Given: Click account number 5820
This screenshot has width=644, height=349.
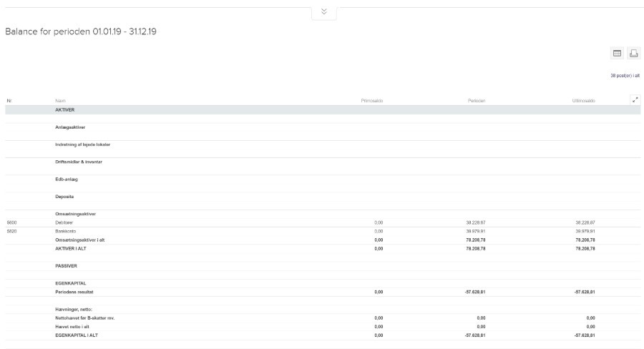Looking at the screenshot, I should (11, 231).
